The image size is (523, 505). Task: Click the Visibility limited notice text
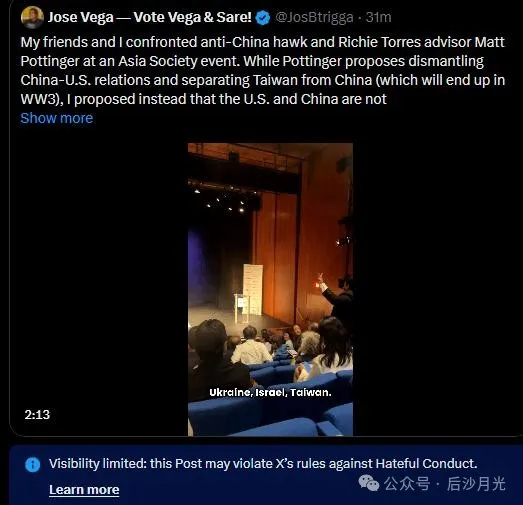click(263, 464)
